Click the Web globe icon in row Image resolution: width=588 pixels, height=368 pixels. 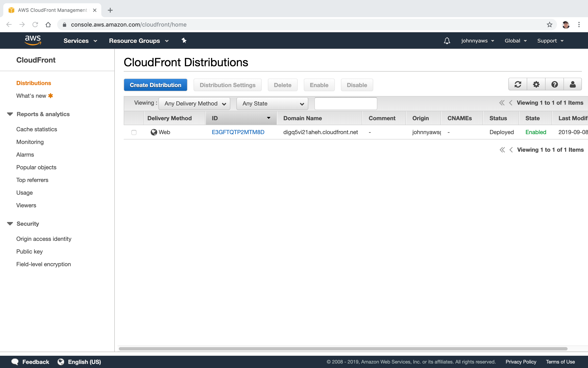pyautogui.click(x=154, y=132)
